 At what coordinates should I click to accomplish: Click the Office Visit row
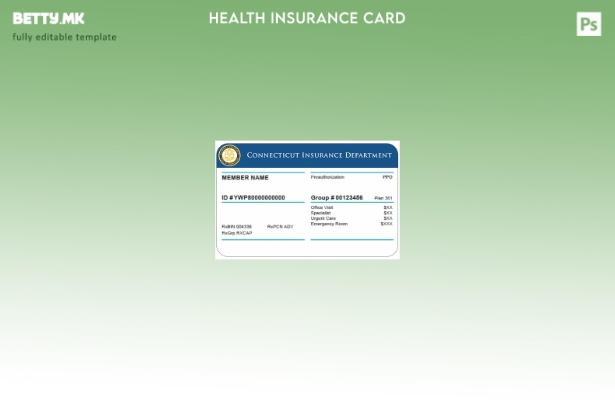(x=322, y=207)
